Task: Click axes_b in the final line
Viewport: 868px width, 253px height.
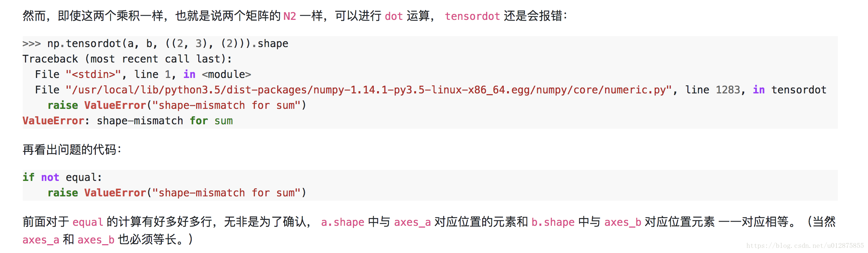Action: (x=96, y=240)
